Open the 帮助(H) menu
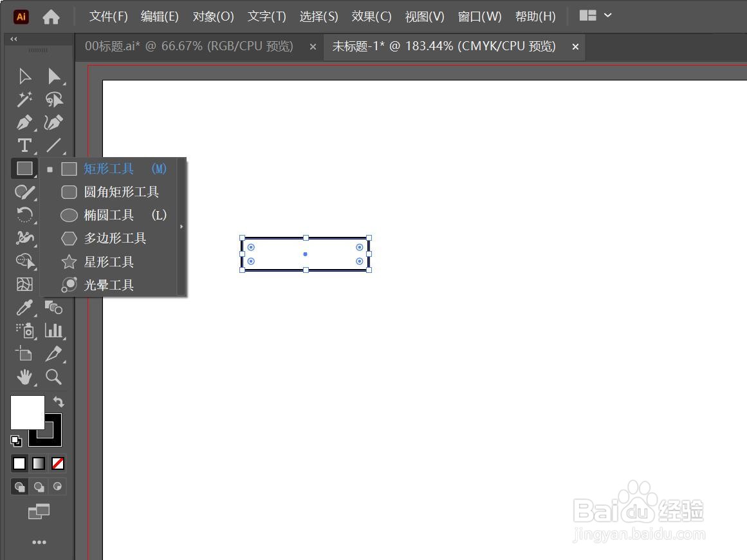 535,17
